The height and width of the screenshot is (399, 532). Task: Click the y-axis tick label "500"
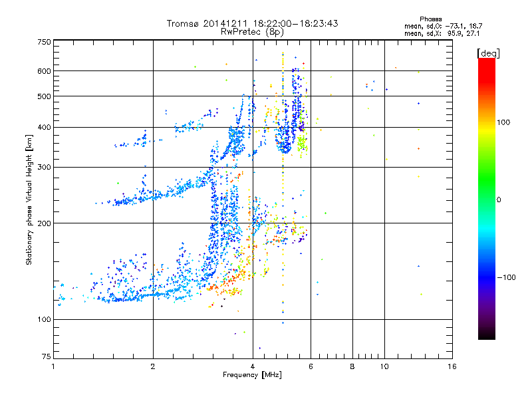point(44,96)
